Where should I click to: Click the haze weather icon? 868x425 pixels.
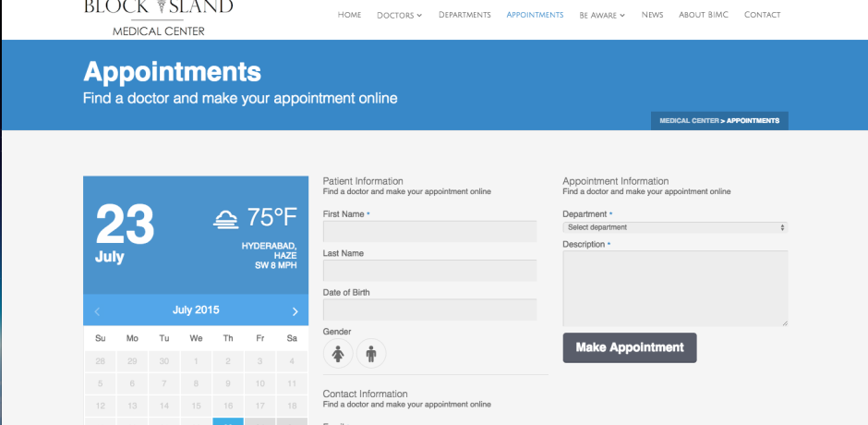coord(224,219)
